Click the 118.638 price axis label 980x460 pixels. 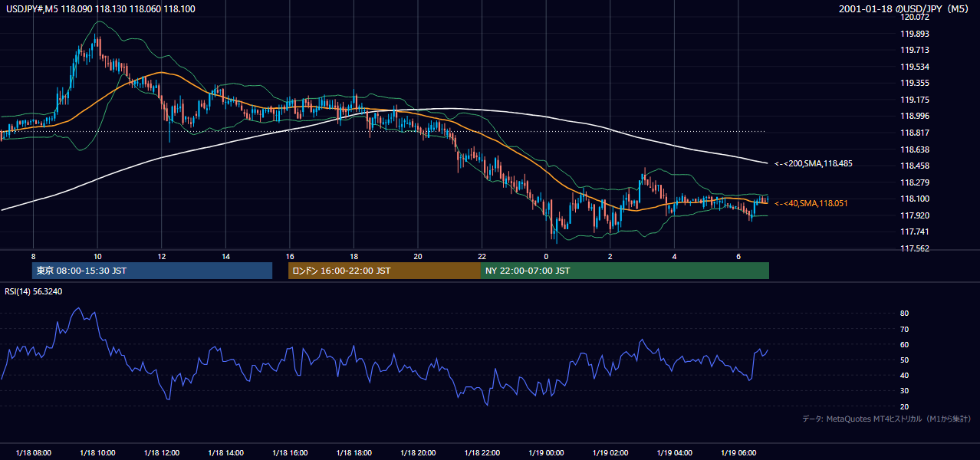(914, 149)
